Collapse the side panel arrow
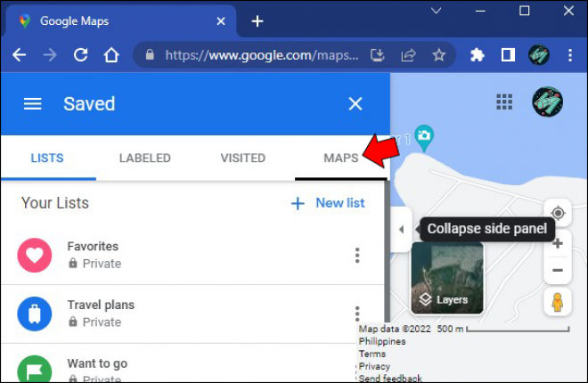Image resolution: width=588 pixels, height=383 pixels. pos(400,229)
